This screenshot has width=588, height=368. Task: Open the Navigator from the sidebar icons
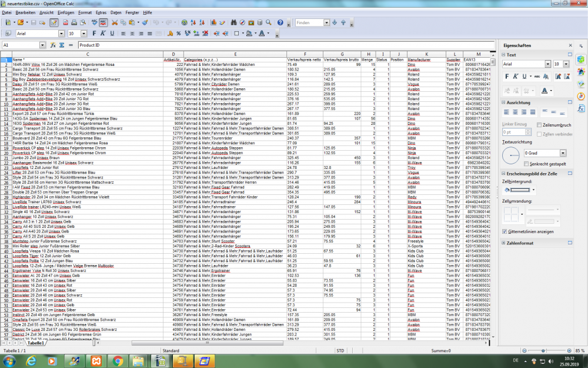580,97
